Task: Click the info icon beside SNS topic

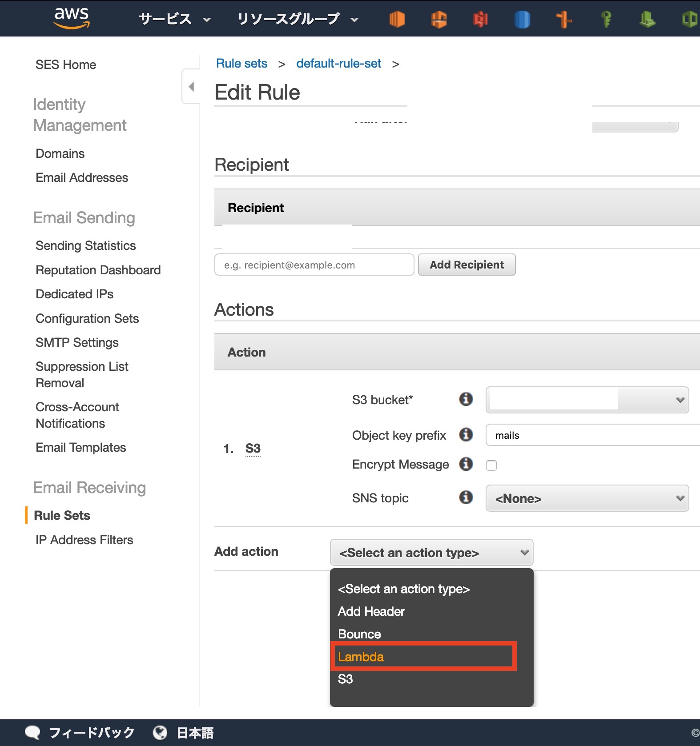Action: coord(466,497)
